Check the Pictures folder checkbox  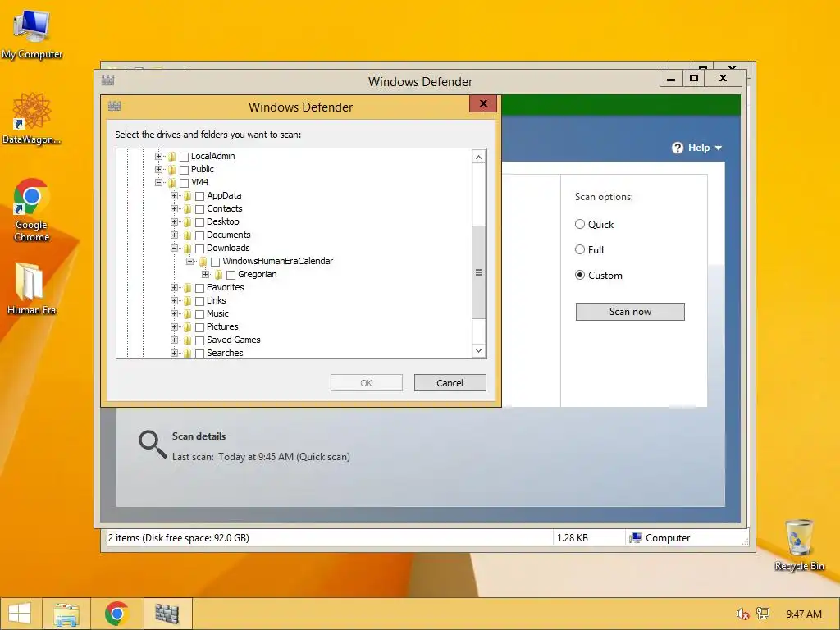pos(200,327)
